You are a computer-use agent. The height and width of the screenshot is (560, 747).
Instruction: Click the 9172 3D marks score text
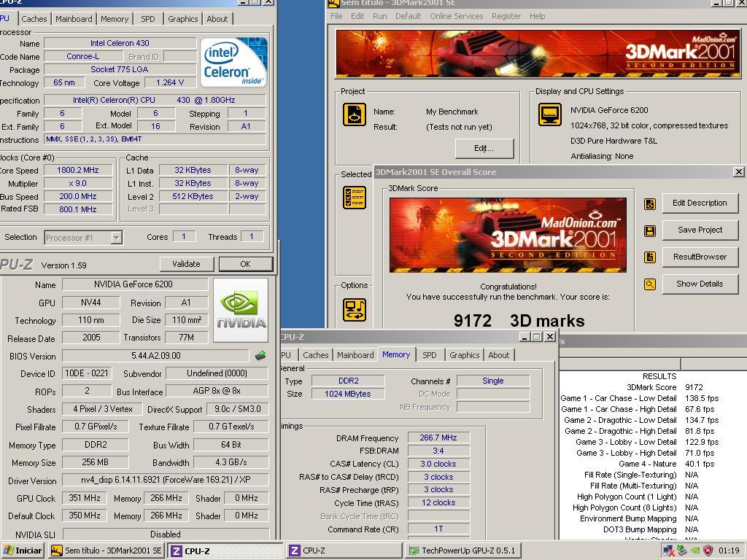point(519,321)
